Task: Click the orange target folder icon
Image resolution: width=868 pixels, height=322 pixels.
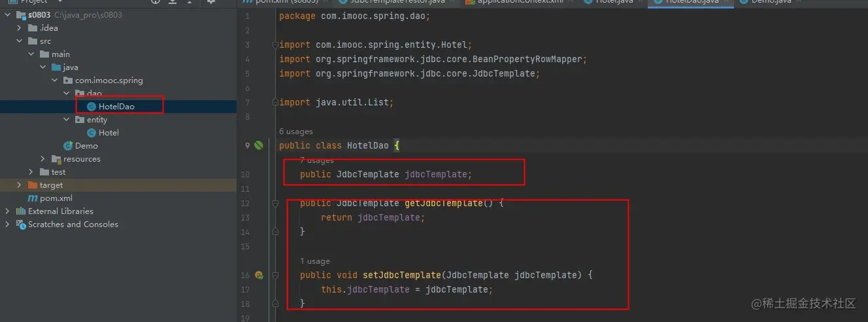Action: 33,185
